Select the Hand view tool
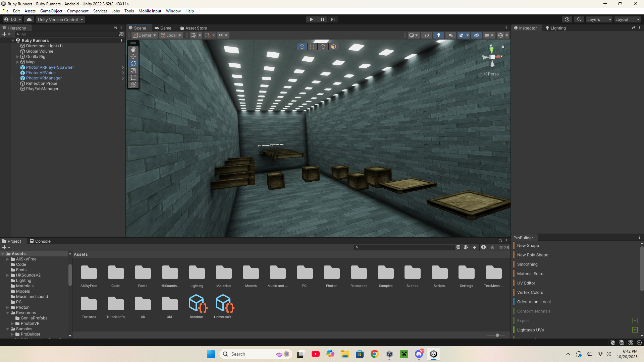Screen dimensions: 644x362 (x=133, y=50)
